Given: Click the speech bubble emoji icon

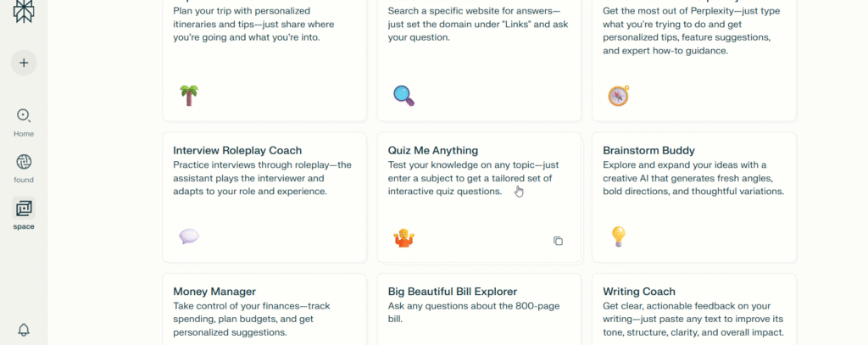Looking at the screenshot, I should click(x=189, y=236).
